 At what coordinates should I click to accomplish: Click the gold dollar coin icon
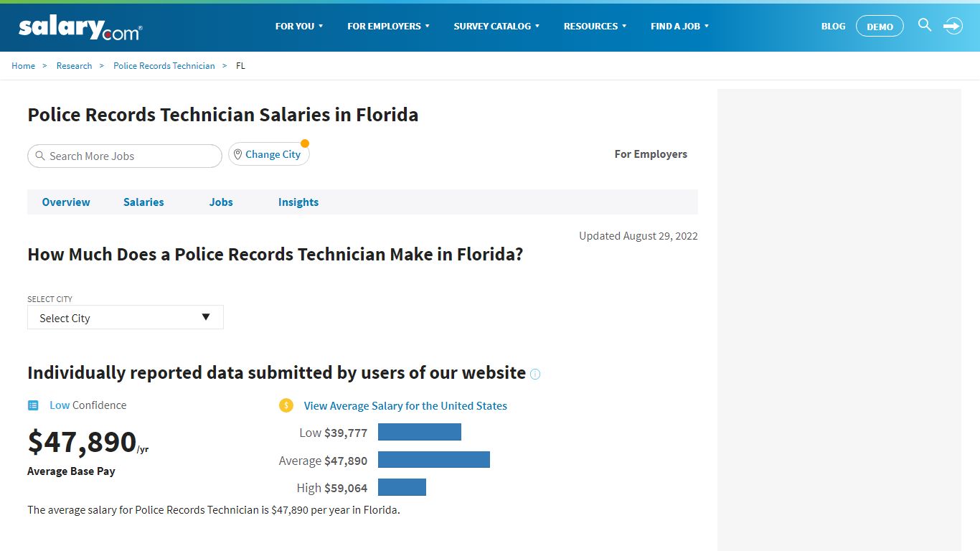(x=286, y=405)
